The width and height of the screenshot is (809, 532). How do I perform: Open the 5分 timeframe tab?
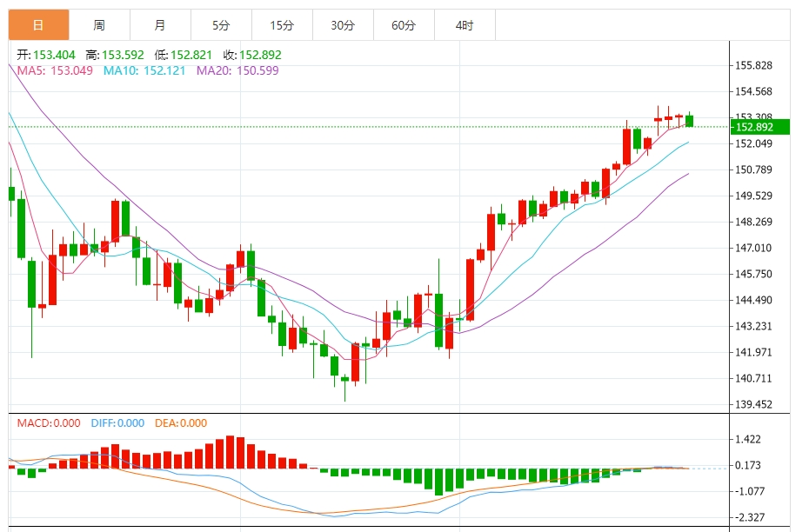point(221,24)
